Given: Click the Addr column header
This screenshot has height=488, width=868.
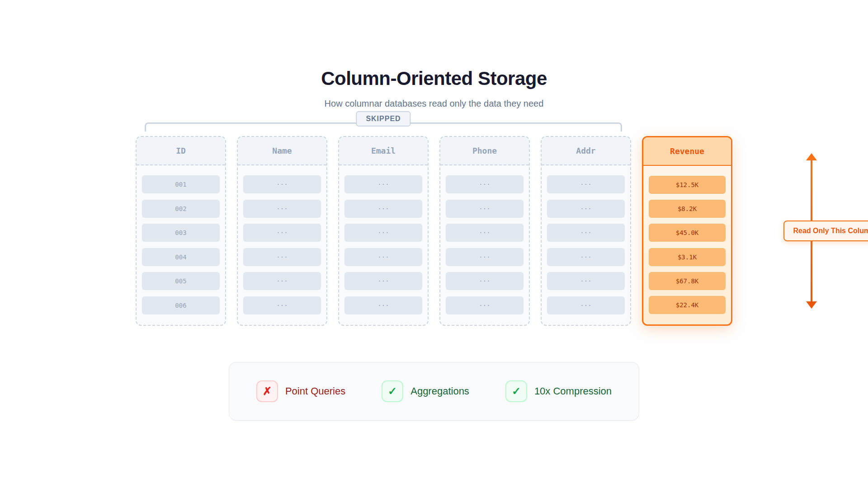Looking at the screenshot, I should [586, 151].
